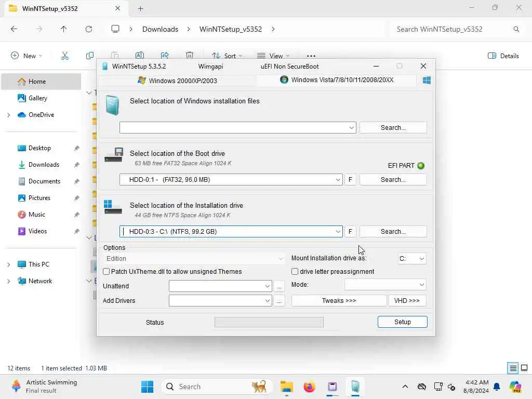This screenshot has height=399, width=532.
Task: Open a new Explorer tab
Action: [140, 9]
